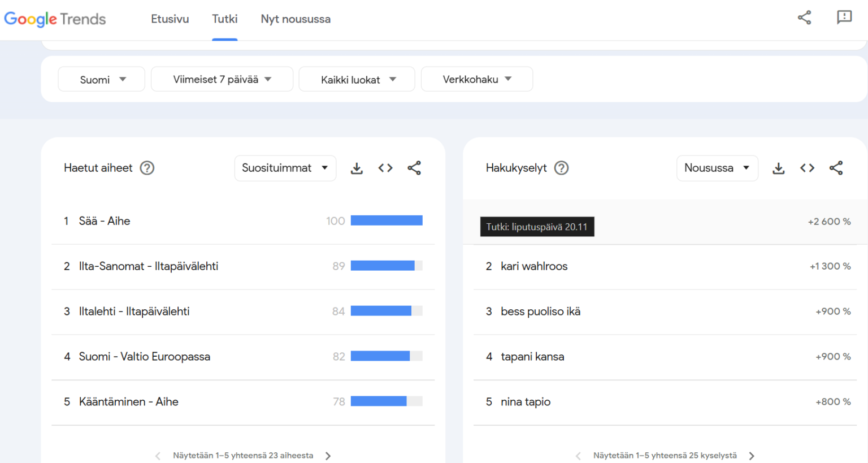Image resolution: width=868 pixels, height=463 pixels.
Task: Open topic Kääntäminen - Aihe
Action: (x=129, y=402)
